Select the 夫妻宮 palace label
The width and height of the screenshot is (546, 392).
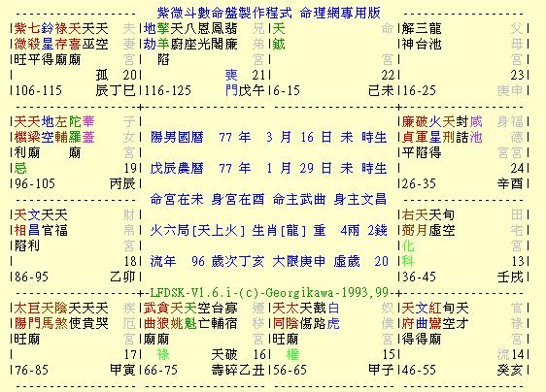pos(129,45)
